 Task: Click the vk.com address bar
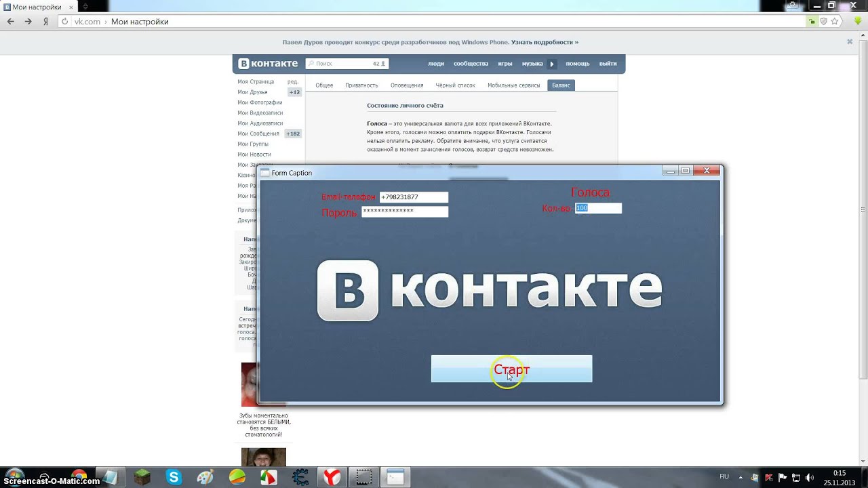(x=434, y=22)
